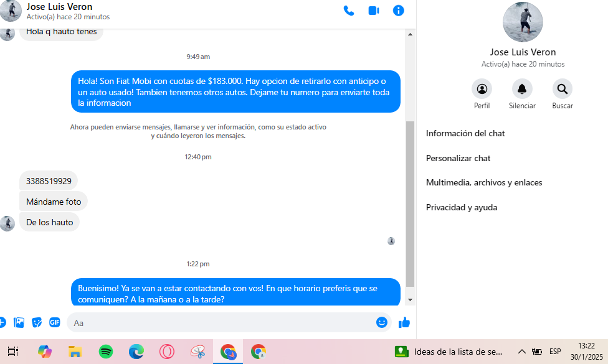Viewport: 608px width, 364px height.
Task: Open the plus more actions icon
Action: pyautogui.click(x=2, y=322)
